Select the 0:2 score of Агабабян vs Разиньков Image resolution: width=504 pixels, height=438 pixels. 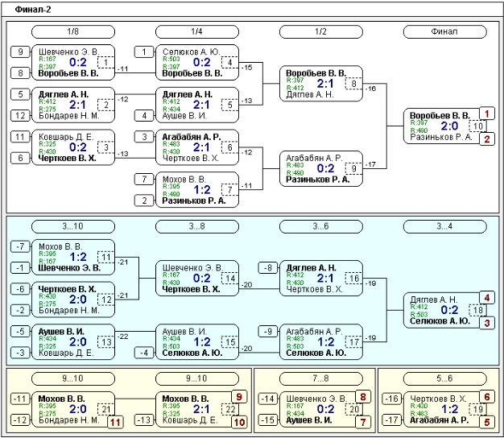(325, 168)
